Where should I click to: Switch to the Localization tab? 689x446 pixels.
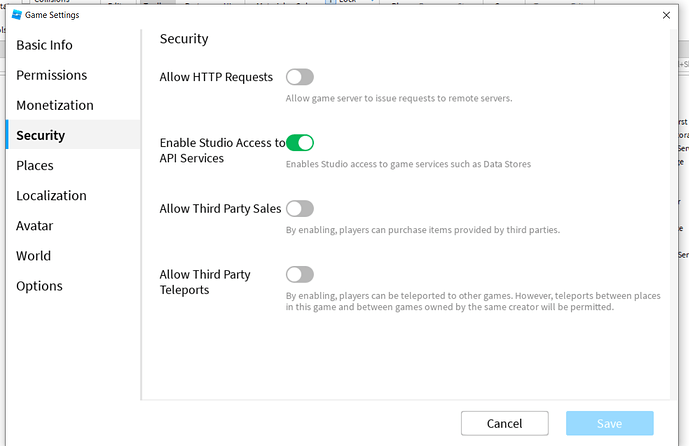click(51, 195)
